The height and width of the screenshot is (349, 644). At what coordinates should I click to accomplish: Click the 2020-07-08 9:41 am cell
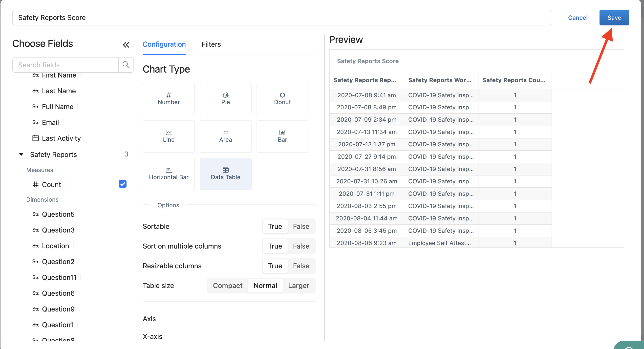coord(366,95)
